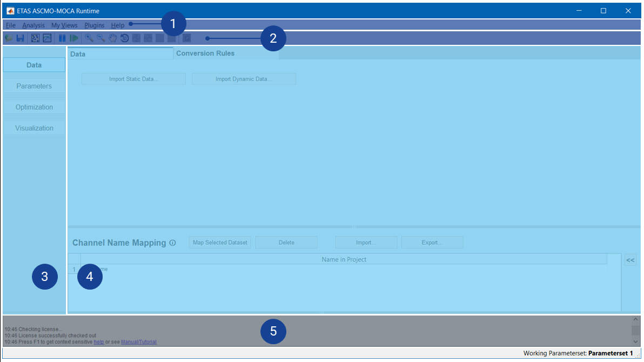Switch to the Conversion Rules tab
The height and width of the screenshot is (362, 644).
[x=205, y=53]
